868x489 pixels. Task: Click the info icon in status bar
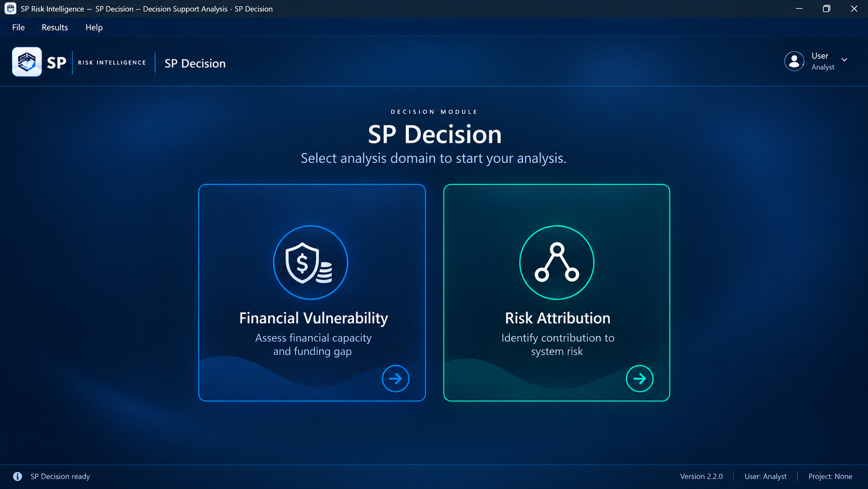pyautogui.click(x=18, y=477)
